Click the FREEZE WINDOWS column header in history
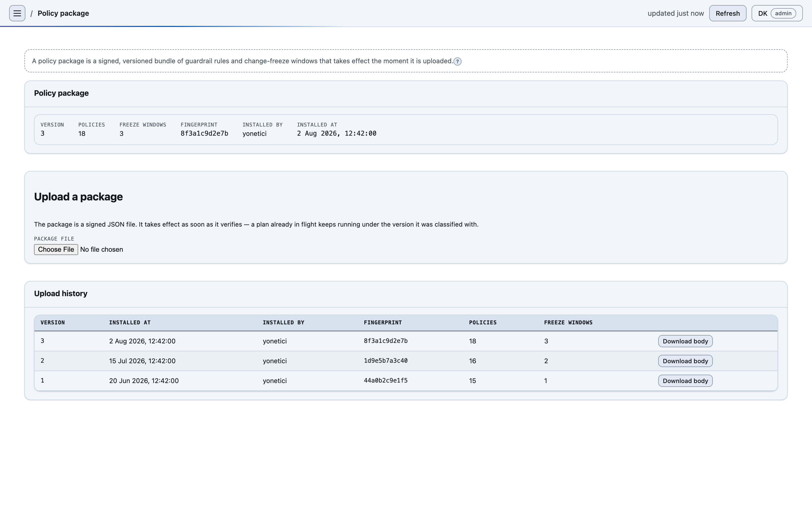812x508 pixels. coord(568,323)
